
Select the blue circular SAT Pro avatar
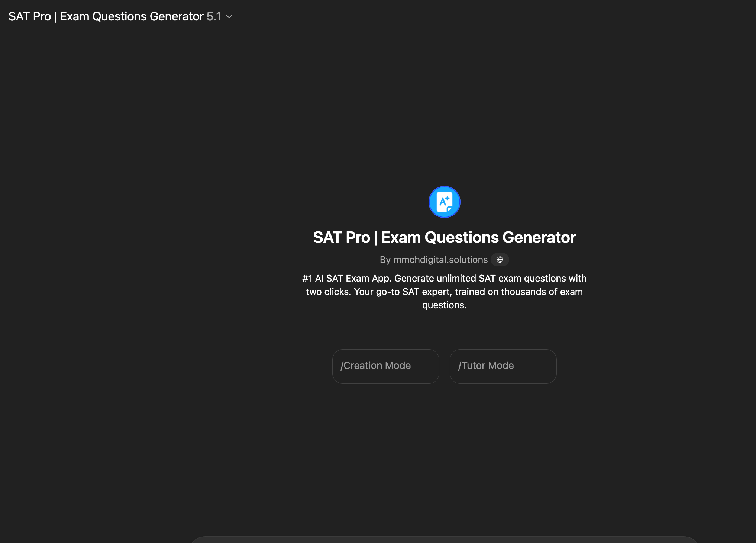click(x=444, y=202)
